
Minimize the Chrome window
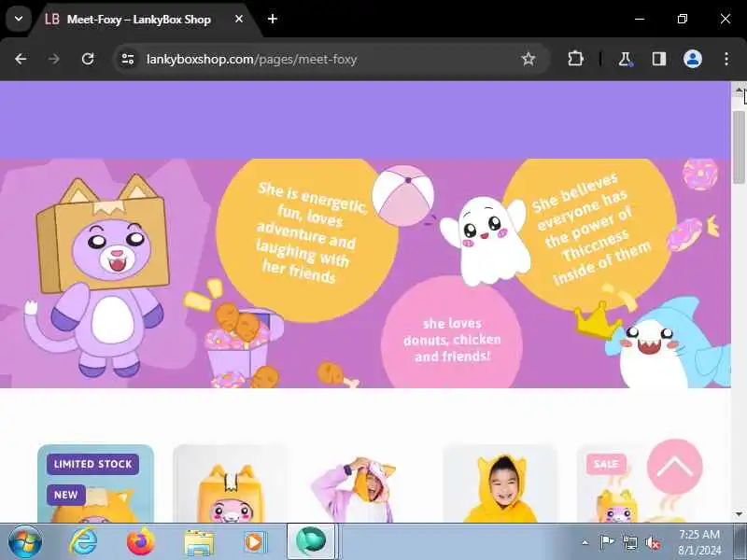(x=640, y=19)
